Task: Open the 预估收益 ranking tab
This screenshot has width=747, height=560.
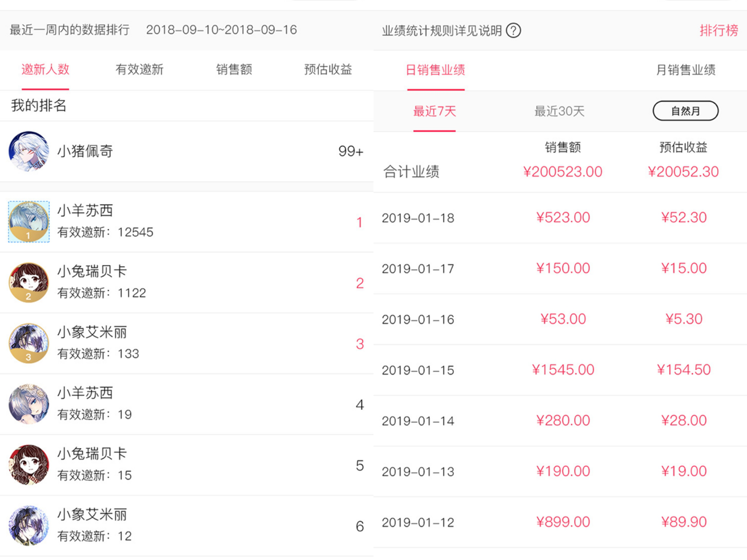Action: point(328,70)
